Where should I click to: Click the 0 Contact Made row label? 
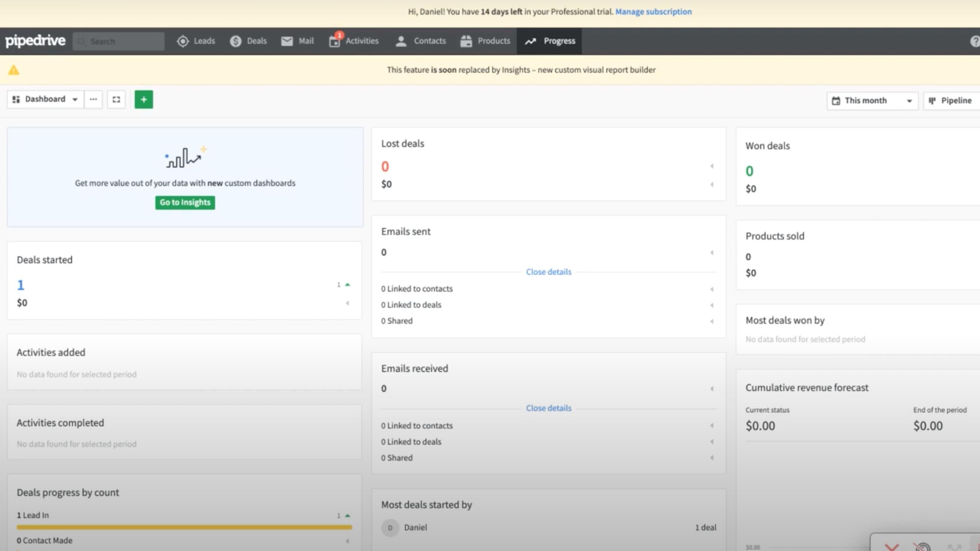click(x=44, y=541)
